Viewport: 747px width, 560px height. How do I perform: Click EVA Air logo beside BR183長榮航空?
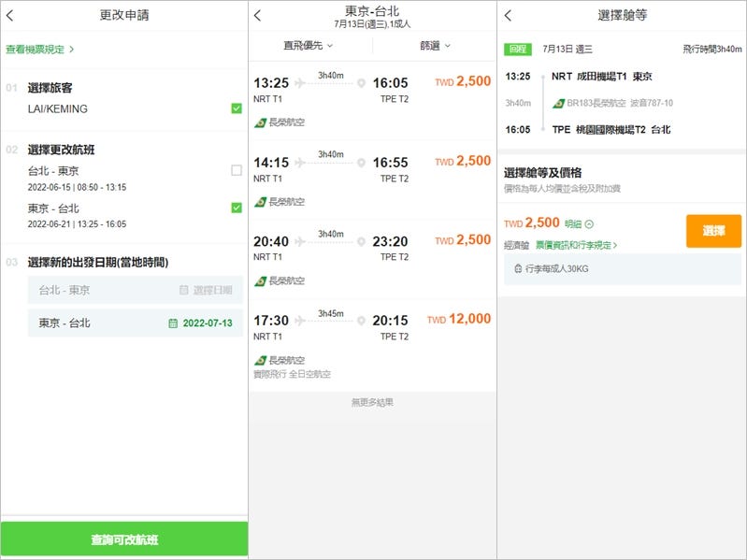(558, 104)
